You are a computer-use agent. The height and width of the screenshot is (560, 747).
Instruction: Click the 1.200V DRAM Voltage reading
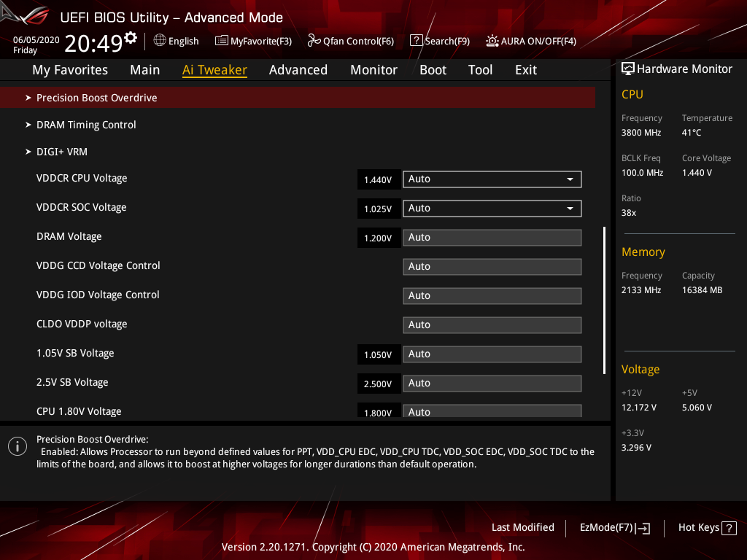(379, 238)
